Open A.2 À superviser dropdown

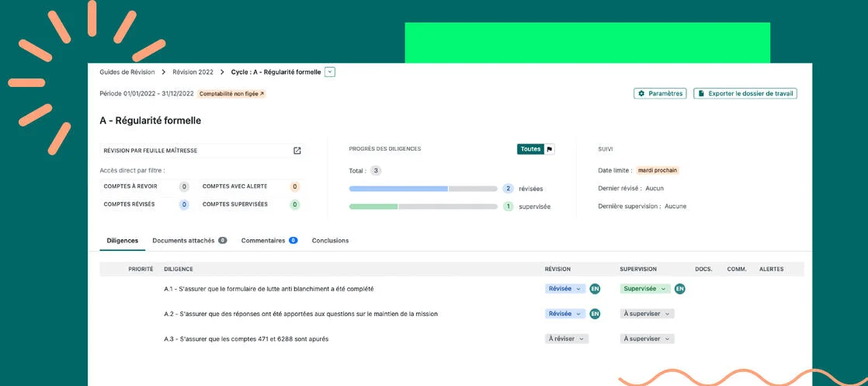click(647, 314)
